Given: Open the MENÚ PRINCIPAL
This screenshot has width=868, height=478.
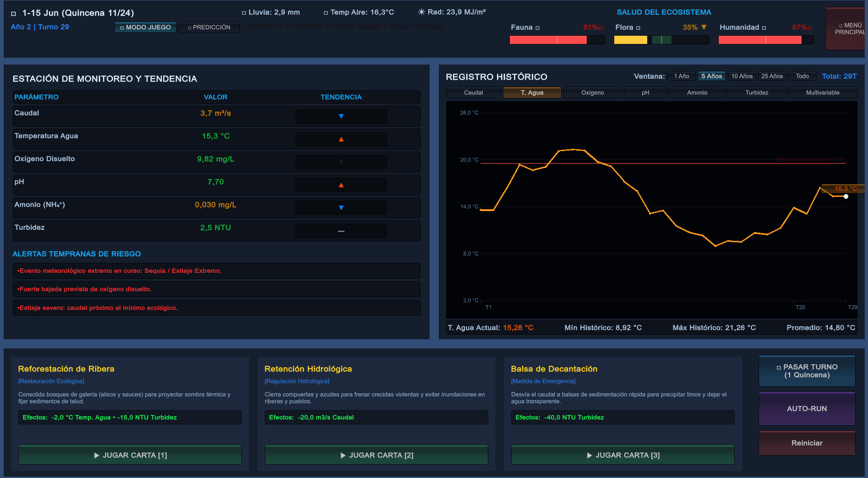Looking at the screenshot, I should click(x=846, y=28).
